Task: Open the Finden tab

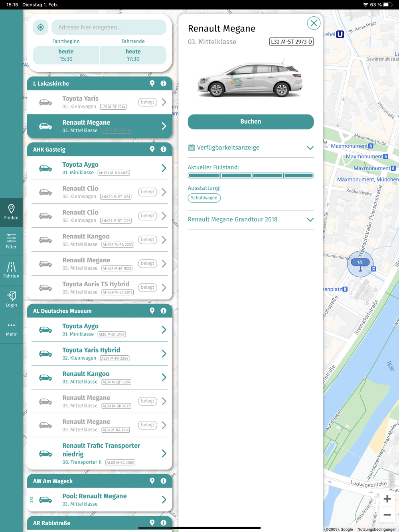Action: click(11, 212)
